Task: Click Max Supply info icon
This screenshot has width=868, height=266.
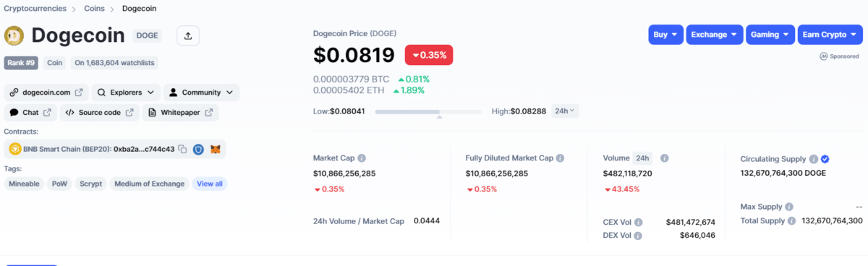Action: [x=789, y=207]
